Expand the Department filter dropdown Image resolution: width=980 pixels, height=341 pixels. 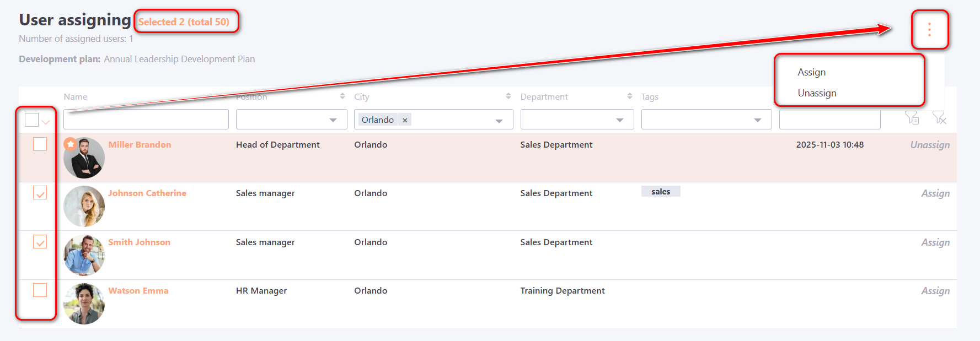619,120
